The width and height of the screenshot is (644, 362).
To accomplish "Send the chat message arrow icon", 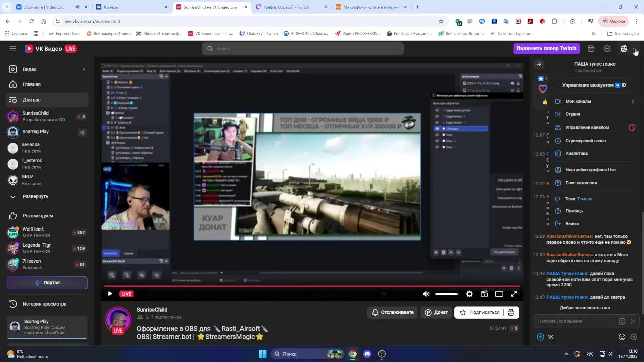I will pos(633,321).
